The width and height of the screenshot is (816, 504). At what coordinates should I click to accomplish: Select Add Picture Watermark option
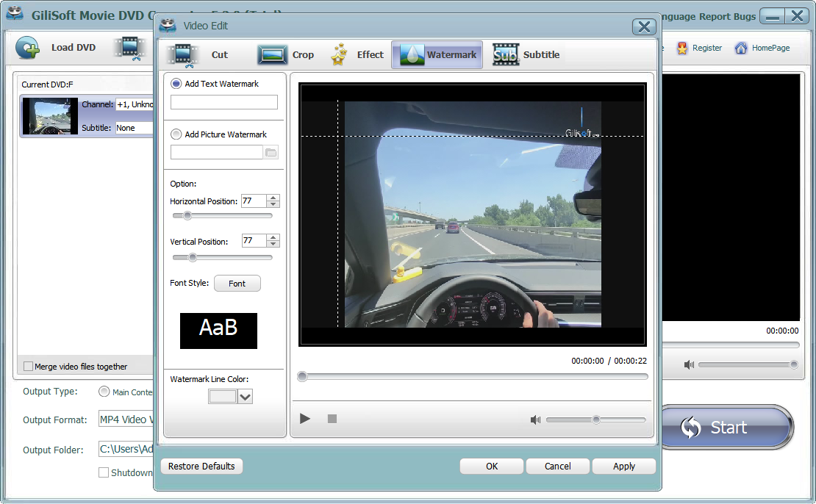pos(176,134)
